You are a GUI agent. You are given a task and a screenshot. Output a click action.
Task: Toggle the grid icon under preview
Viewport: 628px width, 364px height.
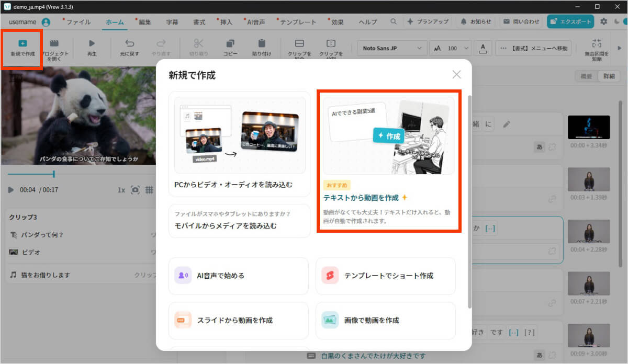pos(150,190)
